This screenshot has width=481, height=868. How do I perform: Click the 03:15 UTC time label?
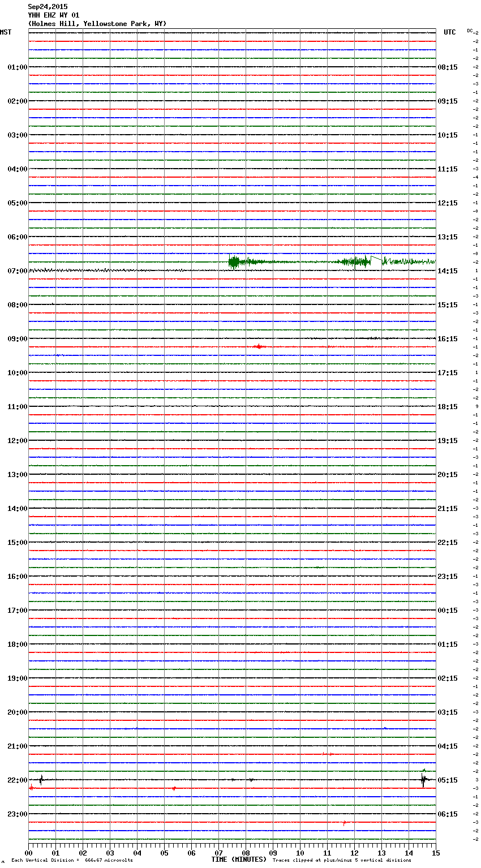coord(448,712)
